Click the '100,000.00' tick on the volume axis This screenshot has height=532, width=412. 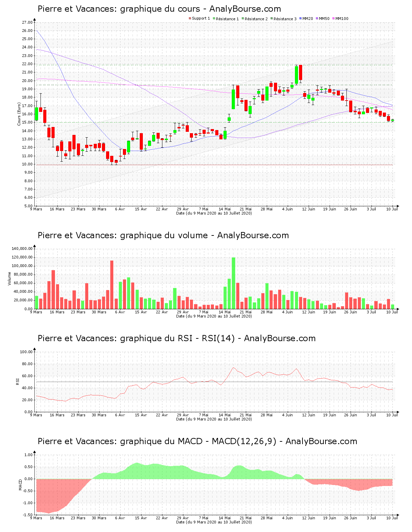(x=22, y=266)
